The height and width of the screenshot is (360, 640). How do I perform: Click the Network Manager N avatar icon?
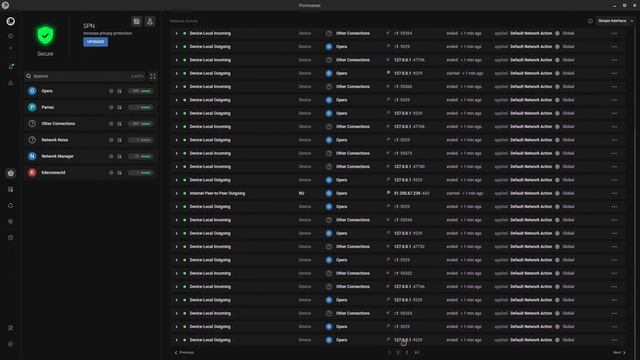(32, 156)
